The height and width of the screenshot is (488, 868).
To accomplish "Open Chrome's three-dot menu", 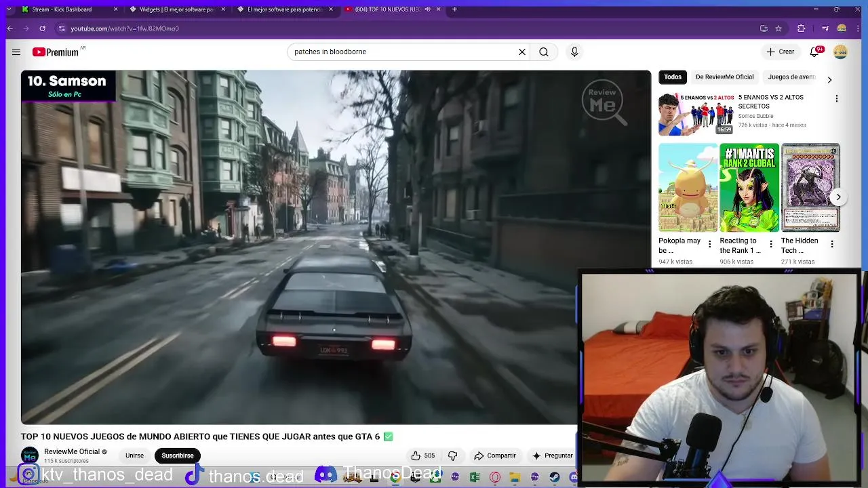I will pyautogui.click(x=859, y=28).
